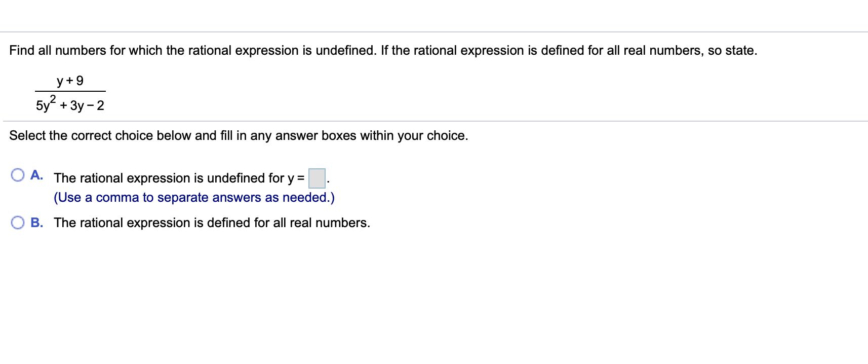
Task: Click the denominator 5y squared + 3y - 2
Action: click(x=69, y=105)
